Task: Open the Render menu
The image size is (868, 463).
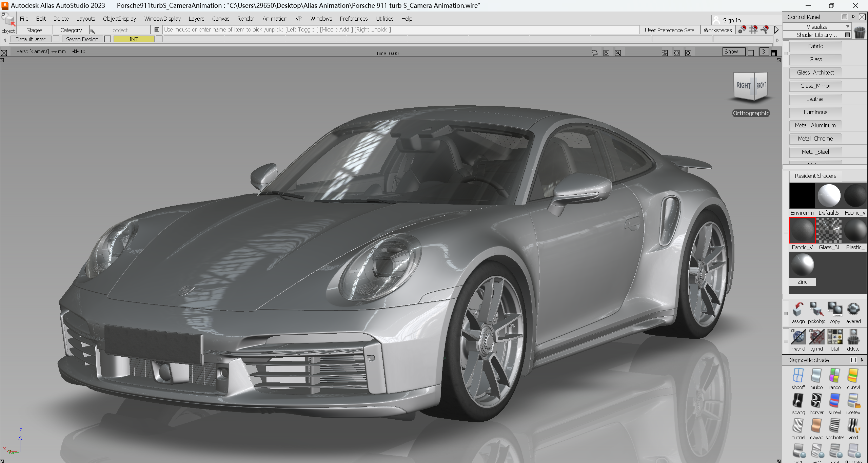Action: pyautogui.click(x=245, y=19)
